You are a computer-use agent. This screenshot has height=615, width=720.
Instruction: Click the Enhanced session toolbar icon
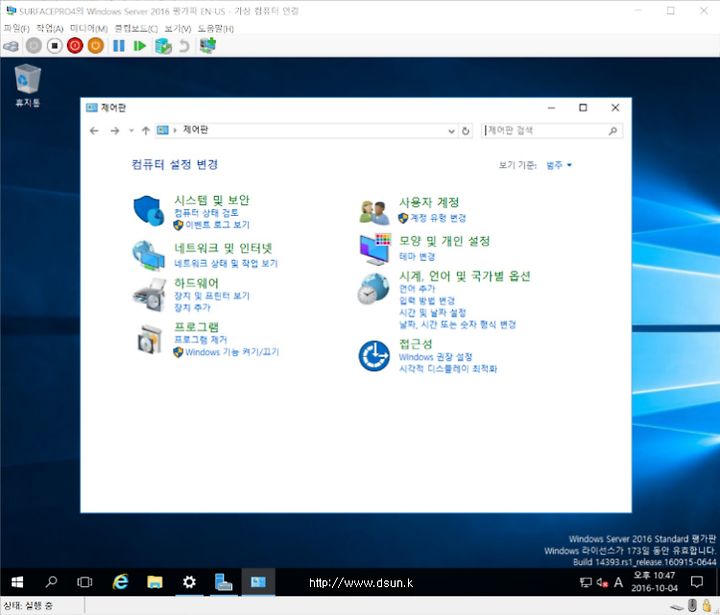(208, 45)
